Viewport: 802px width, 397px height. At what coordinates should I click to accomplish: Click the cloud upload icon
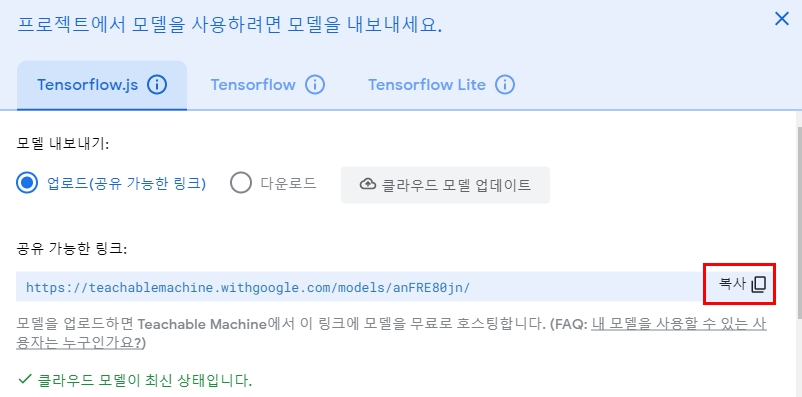click(x=368, y=184)
